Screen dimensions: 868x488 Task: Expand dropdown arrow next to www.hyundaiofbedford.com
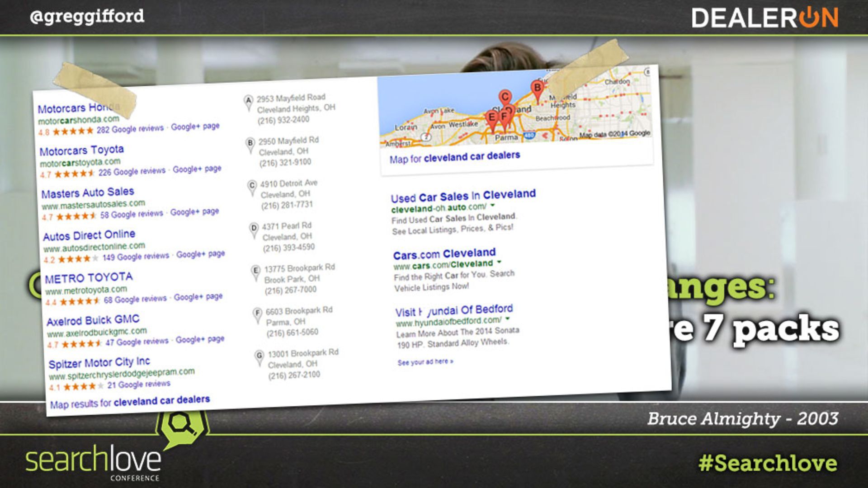tap(508, 319)
